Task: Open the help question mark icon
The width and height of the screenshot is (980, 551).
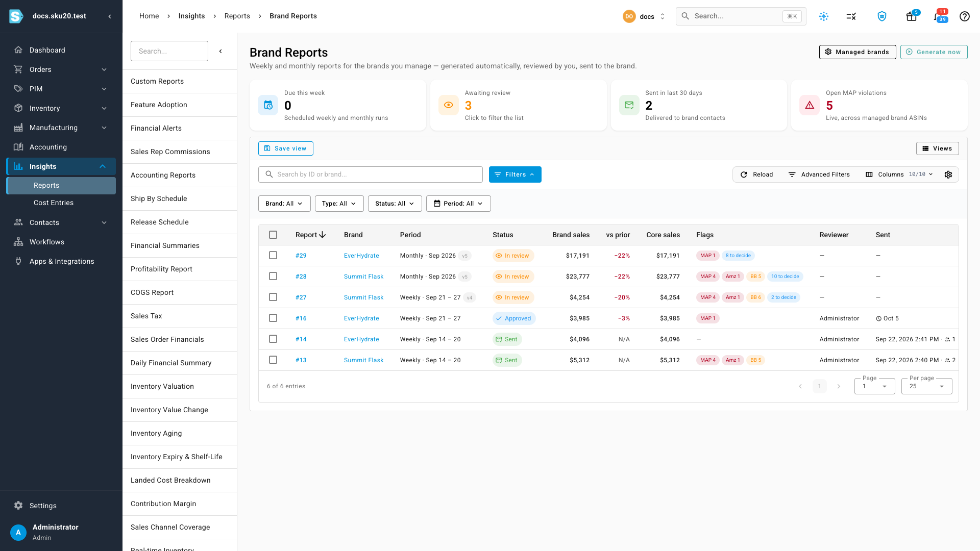Action: [964, 16]
